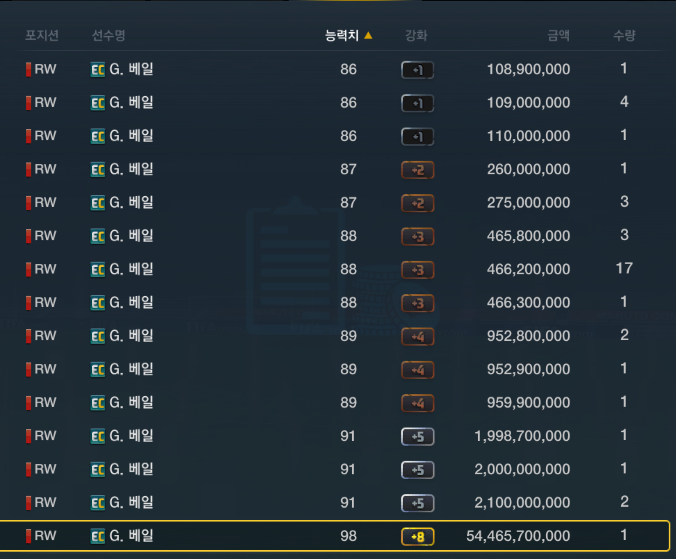676x560 pixels.
Task: Click the 포지션 column header
Action: click(x=42, y=35)
